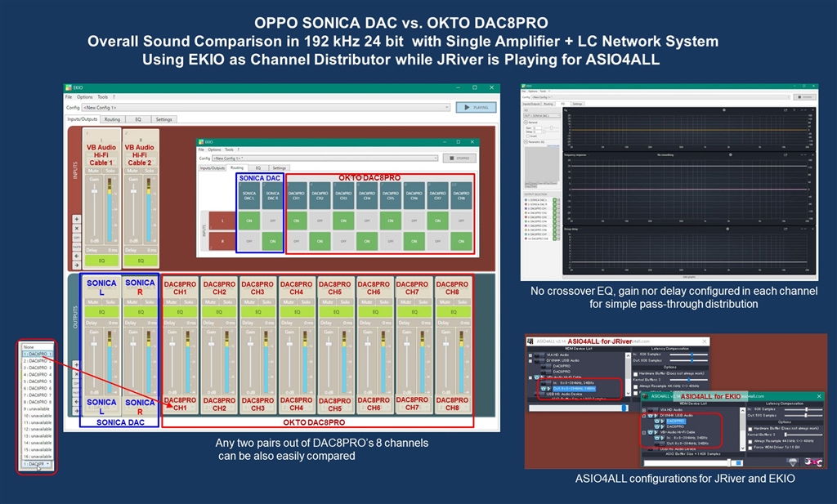Adjust Gain slider on VB Audio Hi-Fi Cable 1
The height and width of the screenshot is (504, 837).
94,191
